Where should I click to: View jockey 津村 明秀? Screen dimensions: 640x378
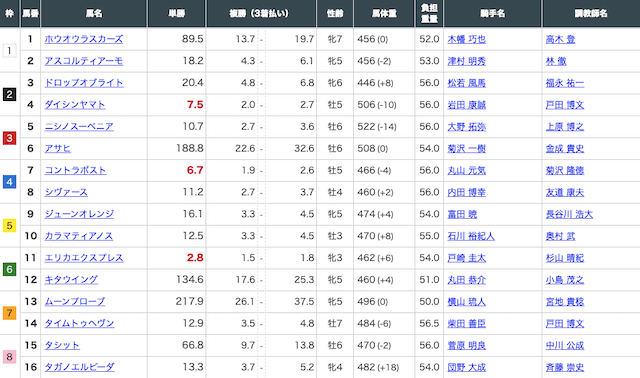pyautogui.click(x=467, y=61)
